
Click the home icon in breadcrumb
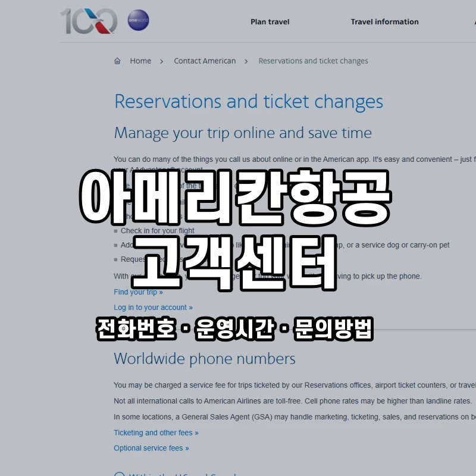117,61
